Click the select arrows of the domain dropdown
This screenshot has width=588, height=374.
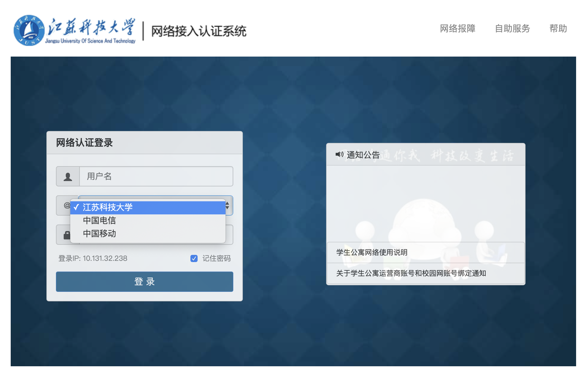click(227, 205)
